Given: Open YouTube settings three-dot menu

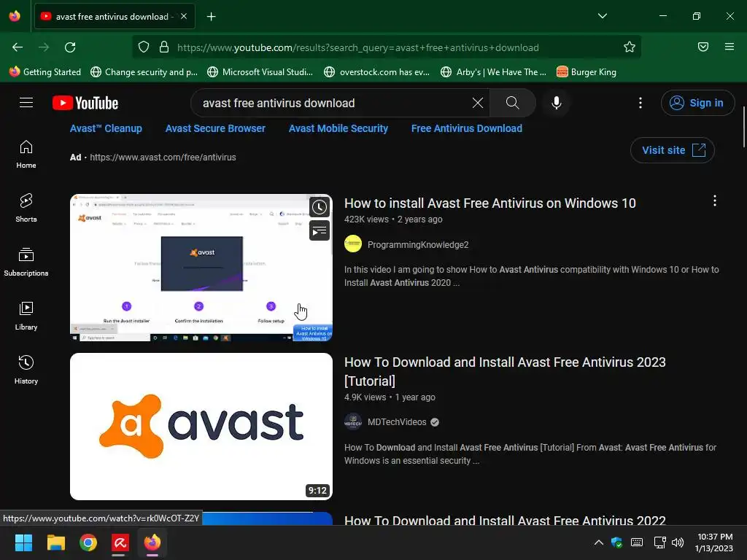Looking at the screenshot, I should [x=640, y=103].
